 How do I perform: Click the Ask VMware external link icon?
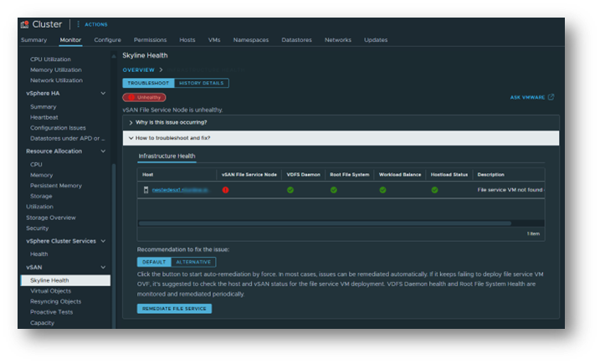pyautogui.click(x=551, y=97)
